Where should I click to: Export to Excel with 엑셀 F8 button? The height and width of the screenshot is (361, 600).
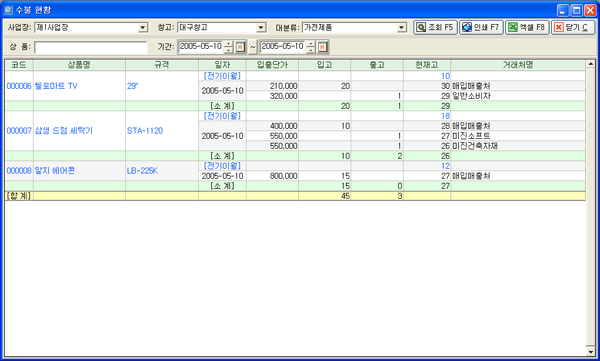pyautogui.click(x=527, y=28)
